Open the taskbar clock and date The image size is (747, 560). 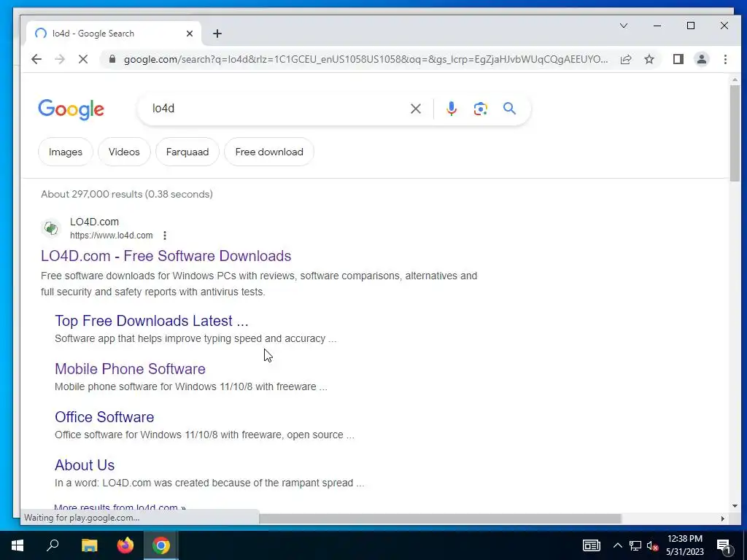[684, 545]
